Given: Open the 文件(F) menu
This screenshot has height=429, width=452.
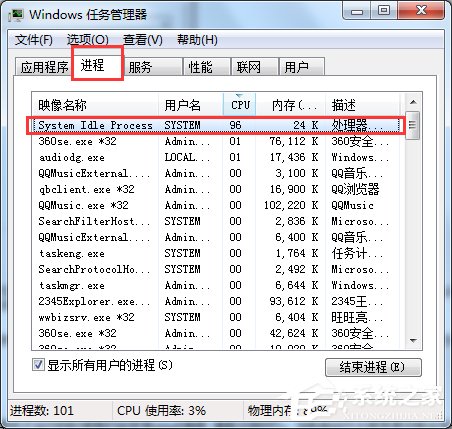Looking at the screenshot, I should [x=34, y=40].
